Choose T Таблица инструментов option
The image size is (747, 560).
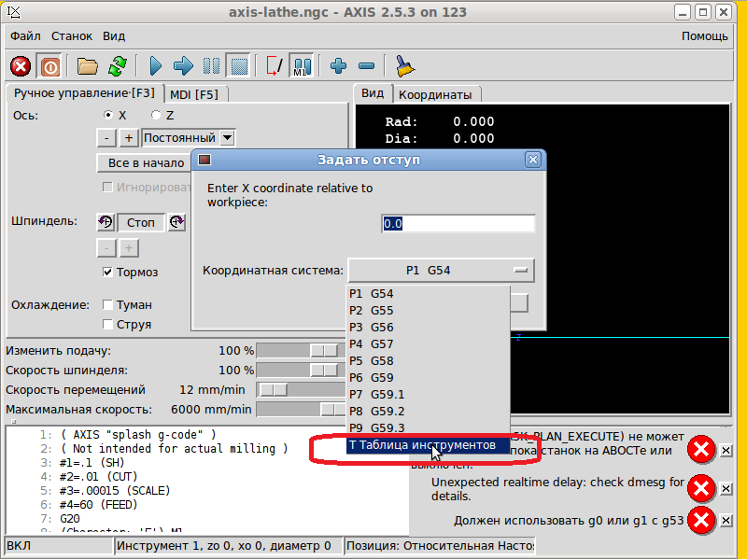(x=428, y=445)
